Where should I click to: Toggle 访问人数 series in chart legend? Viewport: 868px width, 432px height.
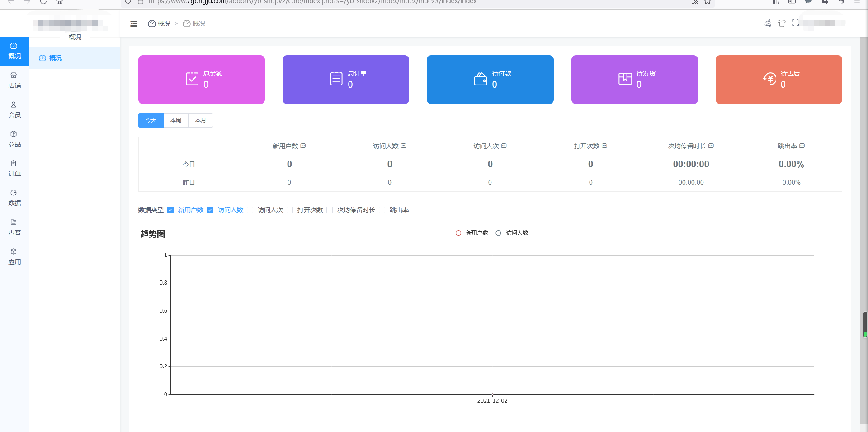[x=510, y=233]
